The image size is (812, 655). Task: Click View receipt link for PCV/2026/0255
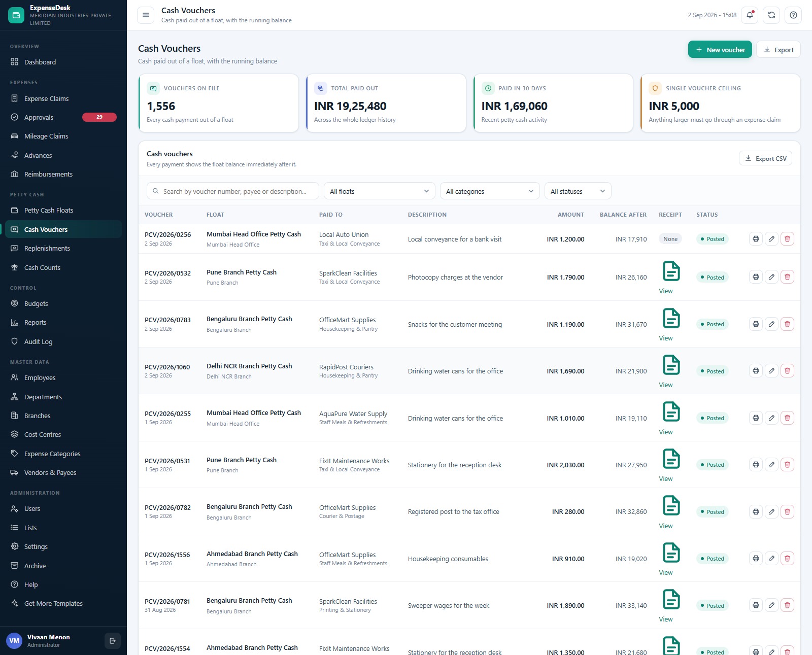(x=665, y=432)
